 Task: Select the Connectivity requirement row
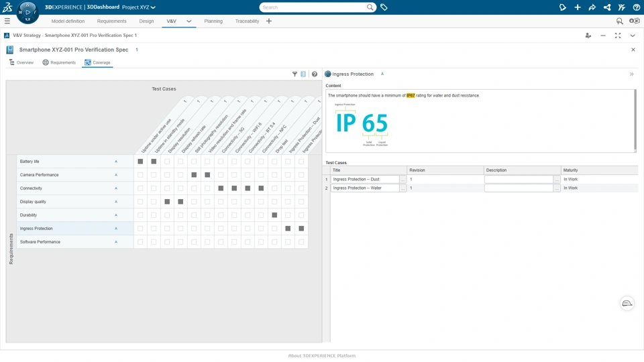75,188
